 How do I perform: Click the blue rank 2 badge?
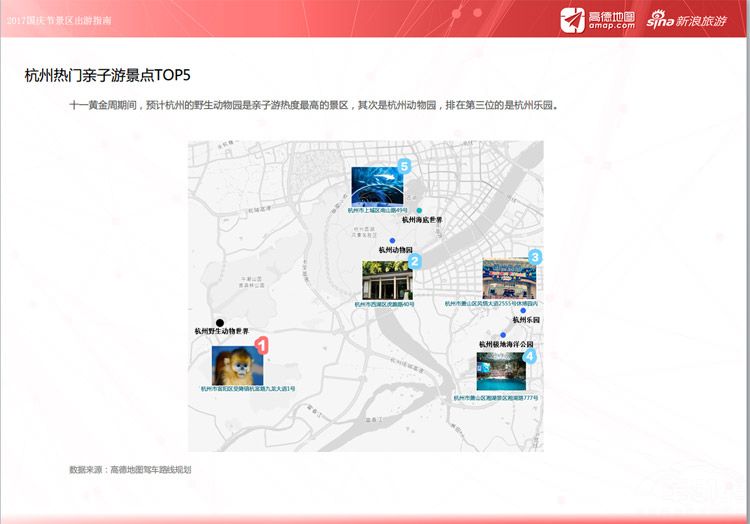click(x=413, y=262)
